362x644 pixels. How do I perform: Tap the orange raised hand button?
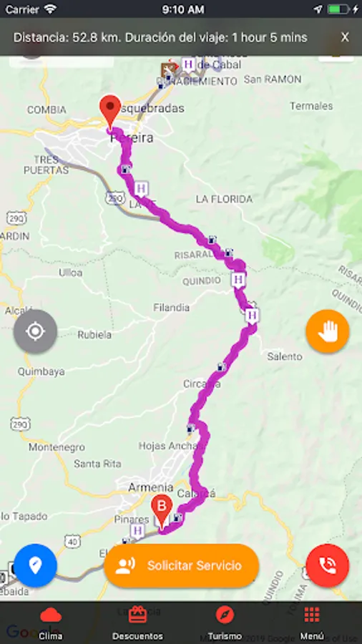[x=328, y=331]
